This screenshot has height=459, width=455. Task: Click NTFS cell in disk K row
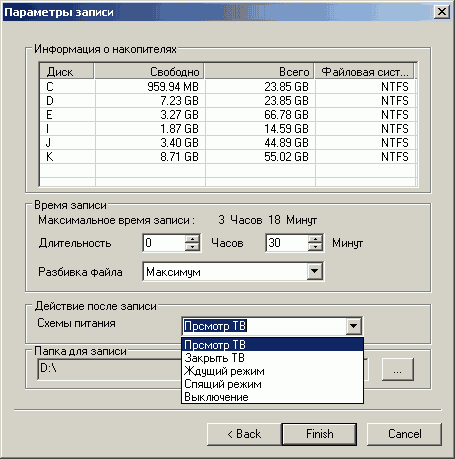point(395,157)
